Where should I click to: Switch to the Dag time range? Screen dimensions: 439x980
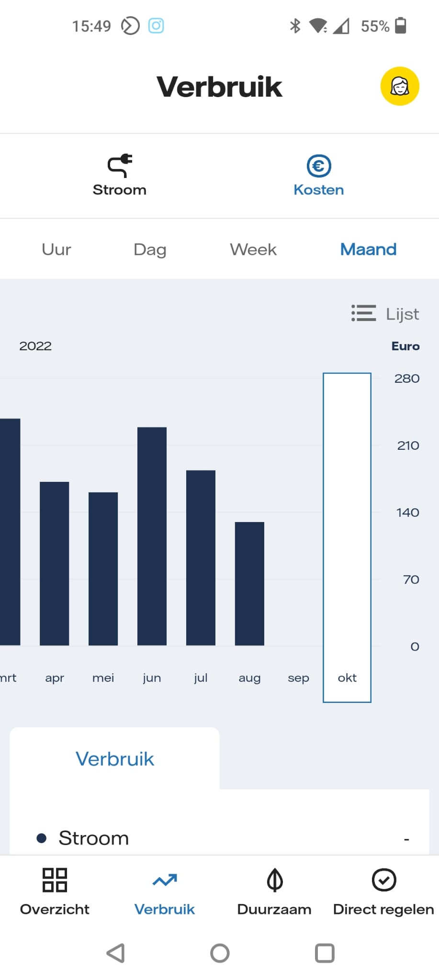tap(150, 249)
